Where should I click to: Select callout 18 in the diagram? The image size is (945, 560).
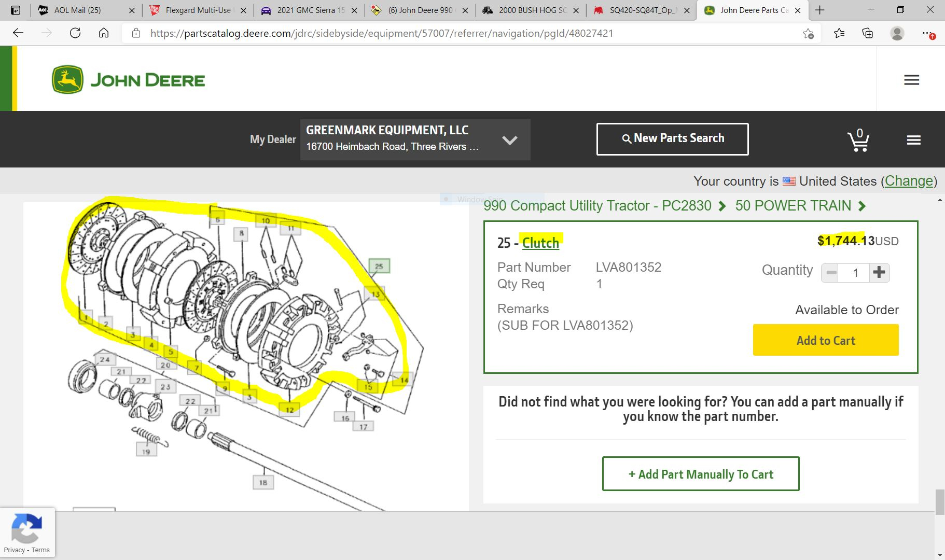pos(263,482)
